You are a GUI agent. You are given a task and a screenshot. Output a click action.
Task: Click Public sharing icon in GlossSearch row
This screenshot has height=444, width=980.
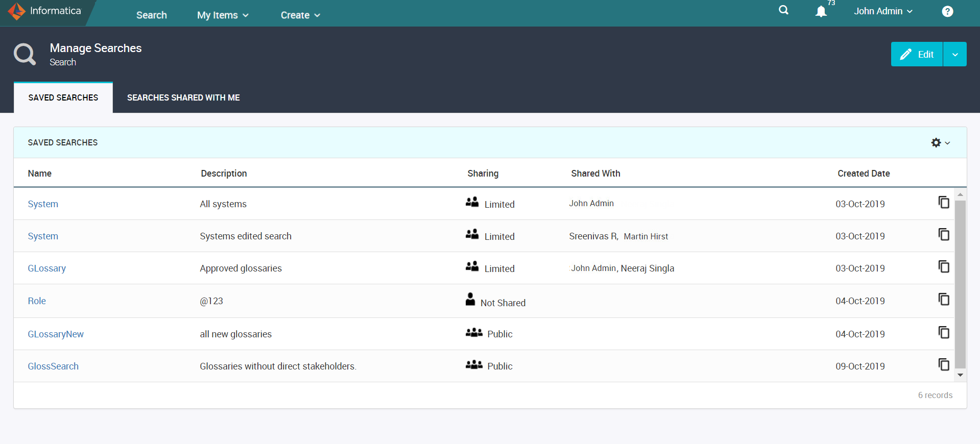tap(474, 364)
